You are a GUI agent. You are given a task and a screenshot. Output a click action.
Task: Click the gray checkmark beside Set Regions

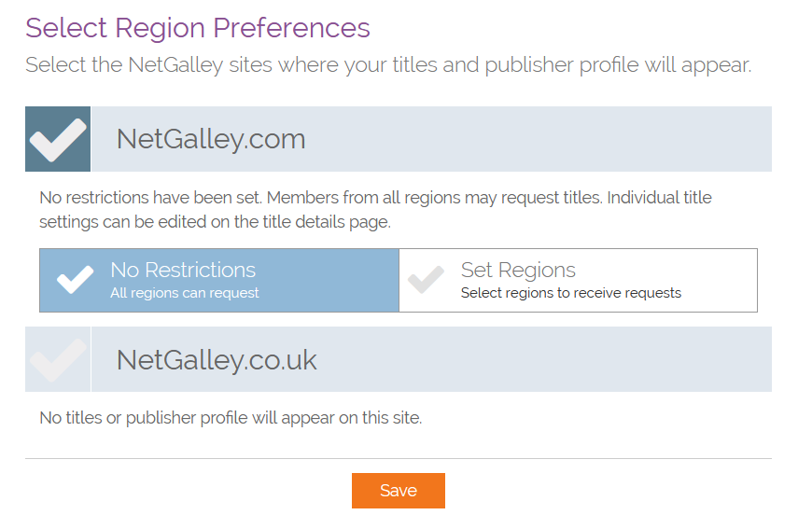click(427, 279)
